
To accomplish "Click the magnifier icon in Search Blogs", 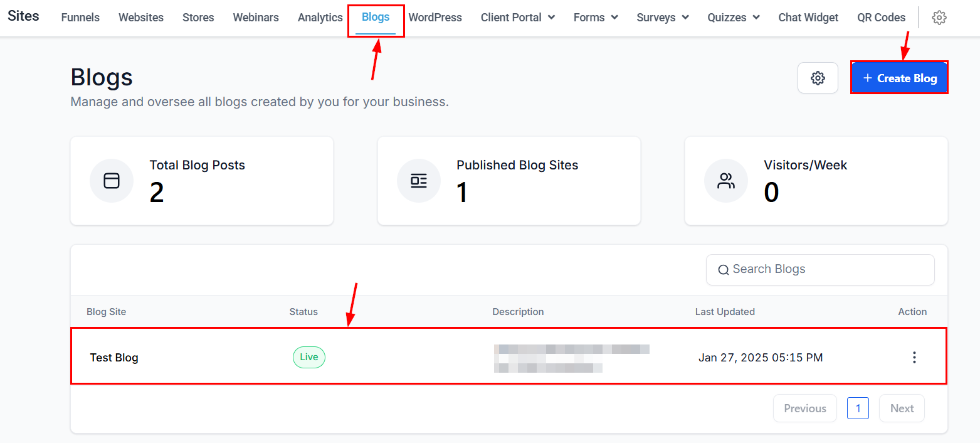I will [x=723, y=270].
